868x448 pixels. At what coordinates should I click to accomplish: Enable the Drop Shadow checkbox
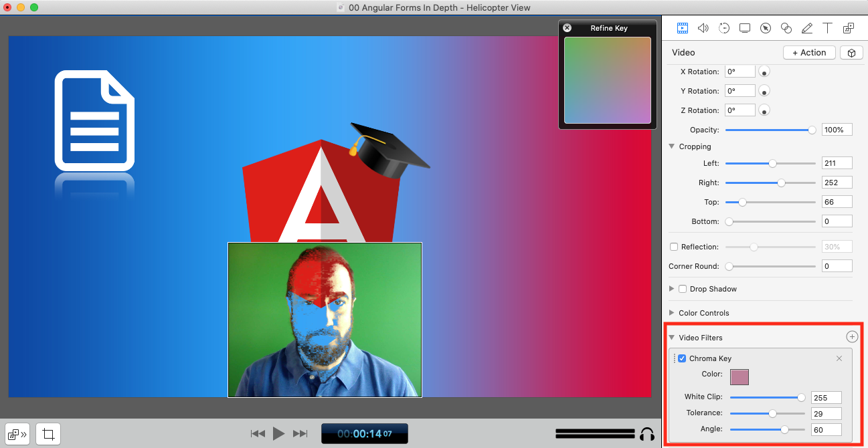(683, 289)
